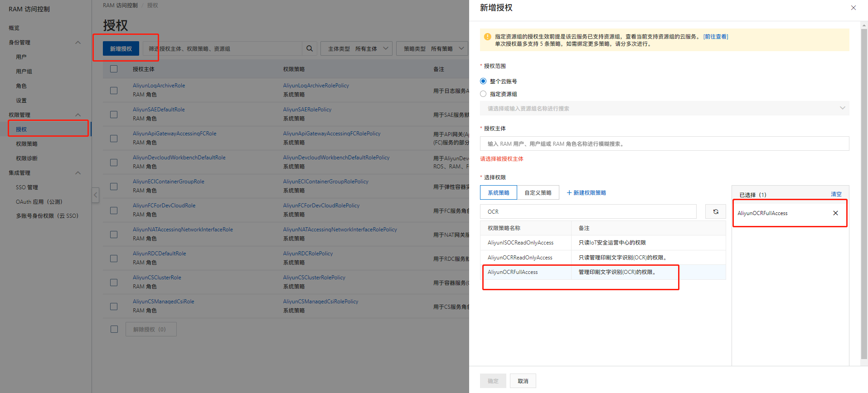868x393 pixels.
Task: Collapse the 身份管理 sidebar section
Action: point(78,43)
